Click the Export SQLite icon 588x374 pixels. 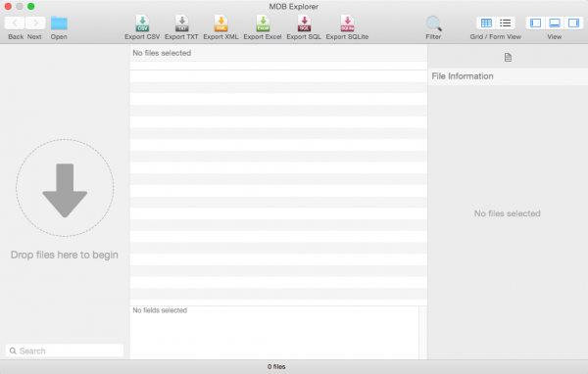point(347,23)
